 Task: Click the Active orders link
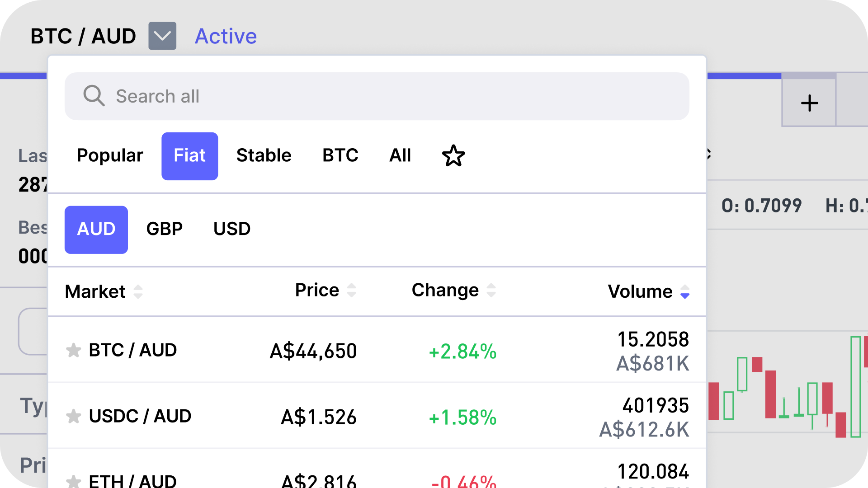226,36
